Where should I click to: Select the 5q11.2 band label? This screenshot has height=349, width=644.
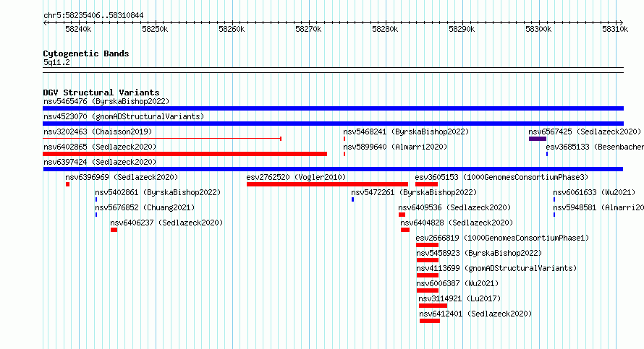[56, 62]
